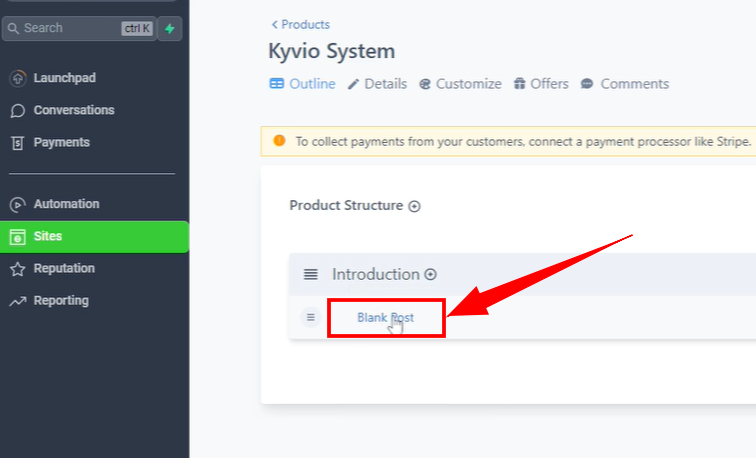
Task: Open Conversations in the sidebar
Action: tap(73, 110)
